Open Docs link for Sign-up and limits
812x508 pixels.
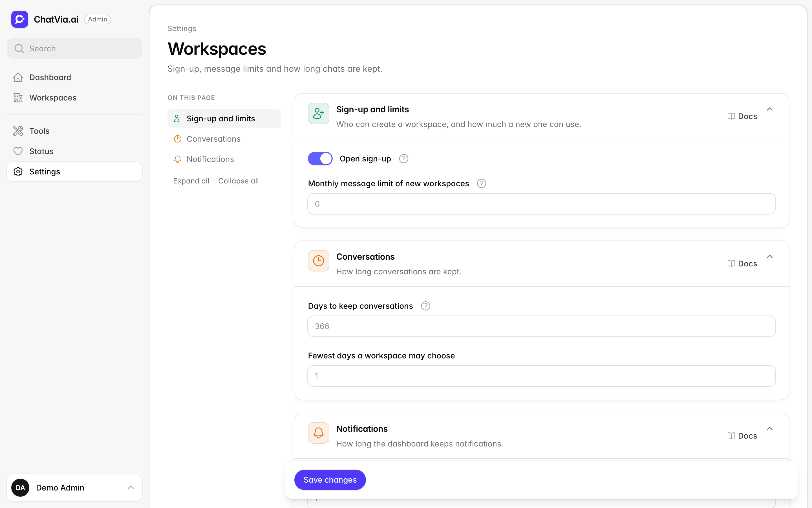(742, 116)
